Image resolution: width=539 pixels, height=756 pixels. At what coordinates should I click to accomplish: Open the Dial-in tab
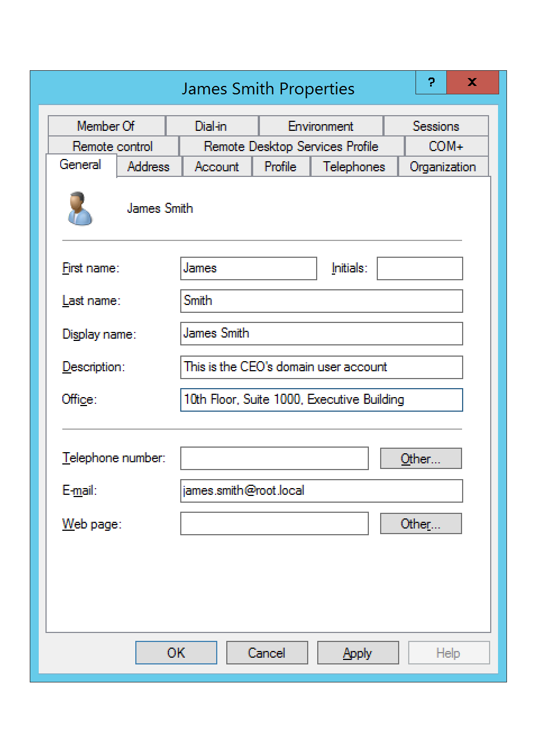[x=211, y=126]
